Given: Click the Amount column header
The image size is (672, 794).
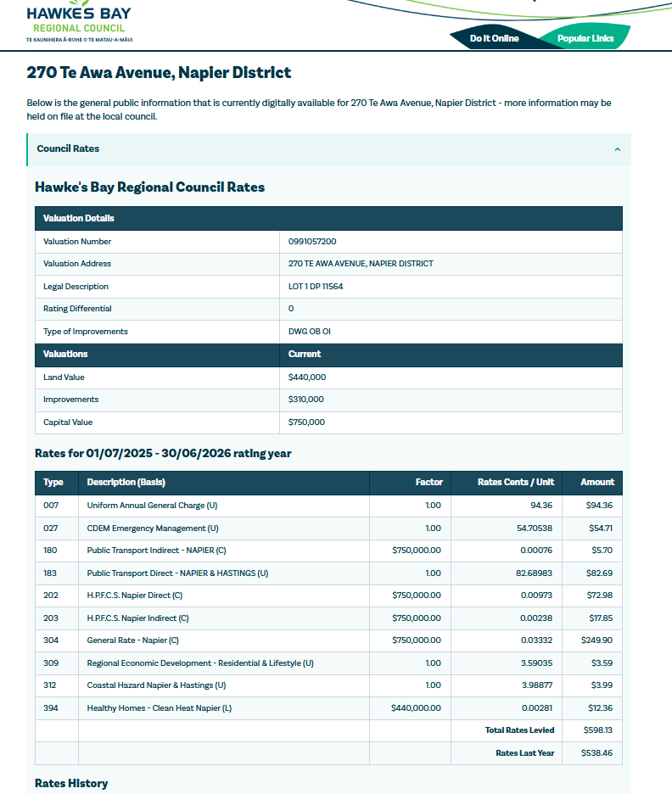Looking at the screenshot, I should tap(596, 482).
